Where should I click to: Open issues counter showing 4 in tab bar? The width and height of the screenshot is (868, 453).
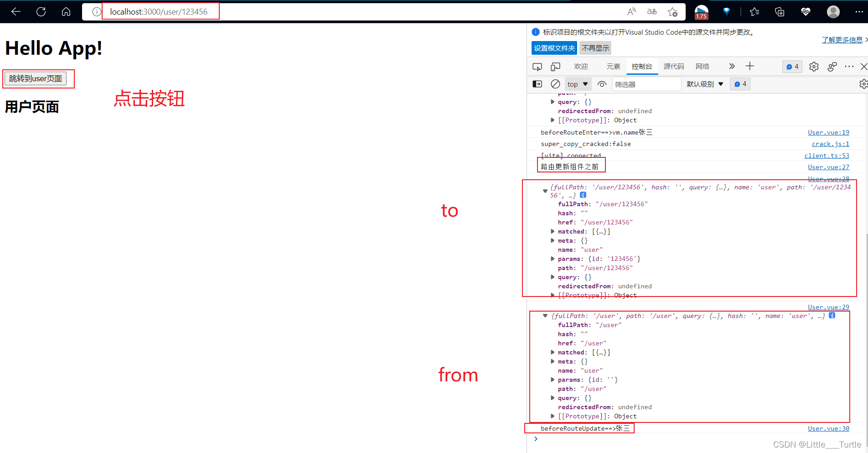point(792,67)
